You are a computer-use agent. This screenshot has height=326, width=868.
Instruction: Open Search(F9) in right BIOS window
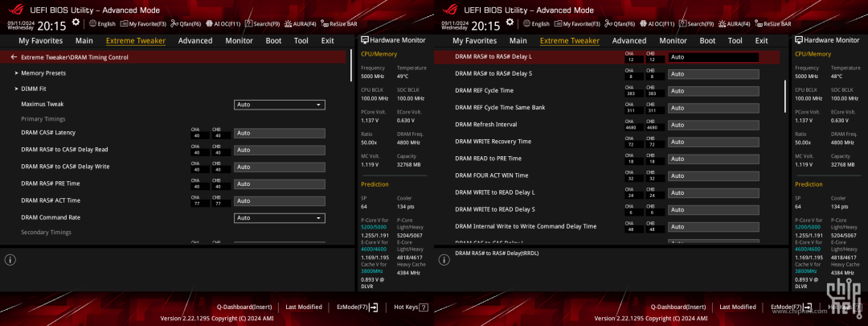coord(696,24)
